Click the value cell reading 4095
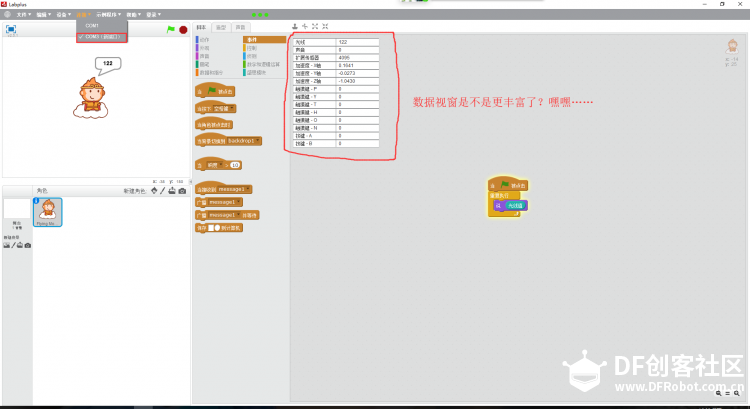This screenshot has height=409, width=750. tap(357, 57)
